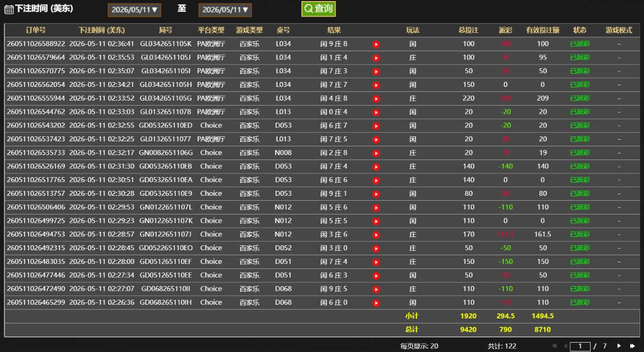Click the page number input field
Screen dimensions: 644x352
580,346
